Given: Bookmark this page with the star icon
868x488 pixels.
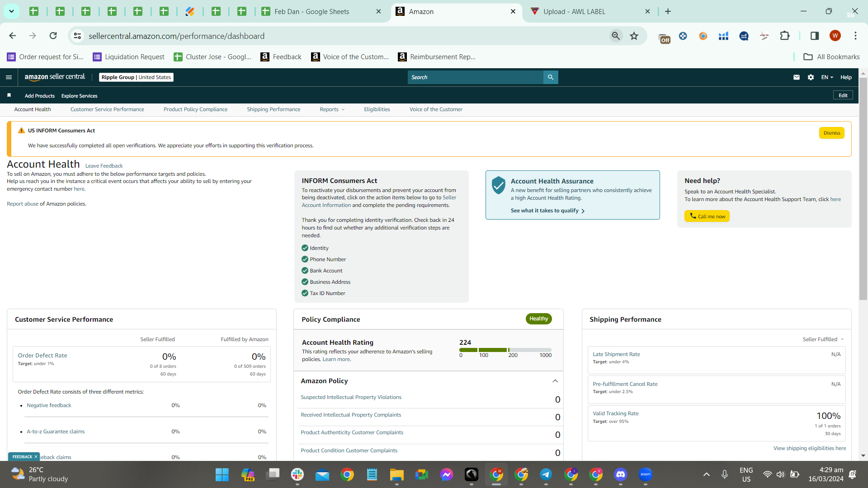Looking at the screenshot, I should point(634,36).
